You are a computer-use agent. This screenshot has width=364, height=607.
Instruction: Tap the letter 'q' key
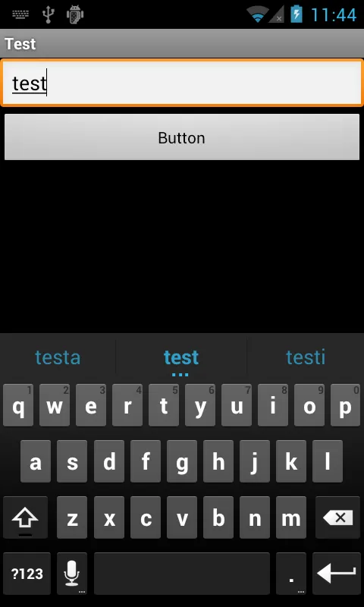coord(17,405)
